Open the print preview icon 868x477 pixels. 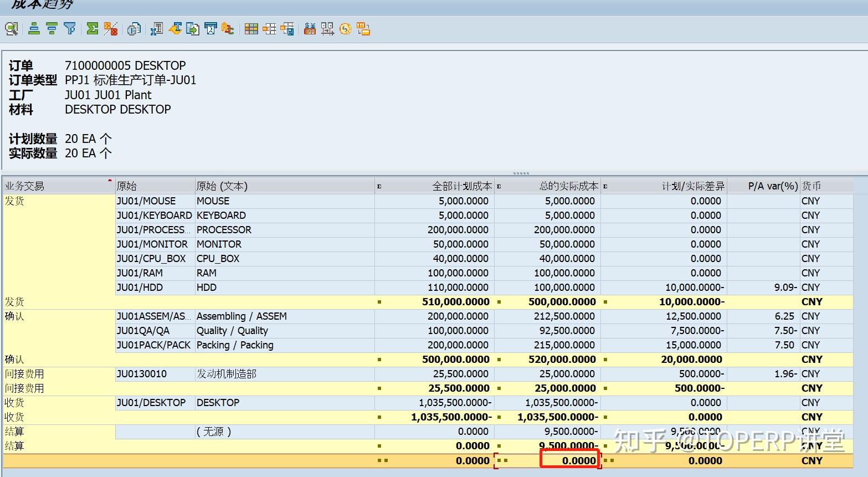(x=133, y=29)
